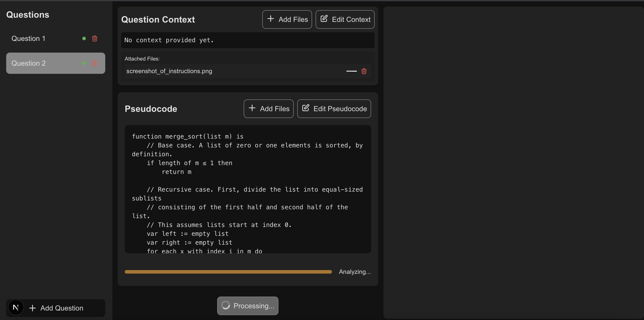644x320 pixels.
Task: Click the orange Analyzing progress bar
Action: 228,272
